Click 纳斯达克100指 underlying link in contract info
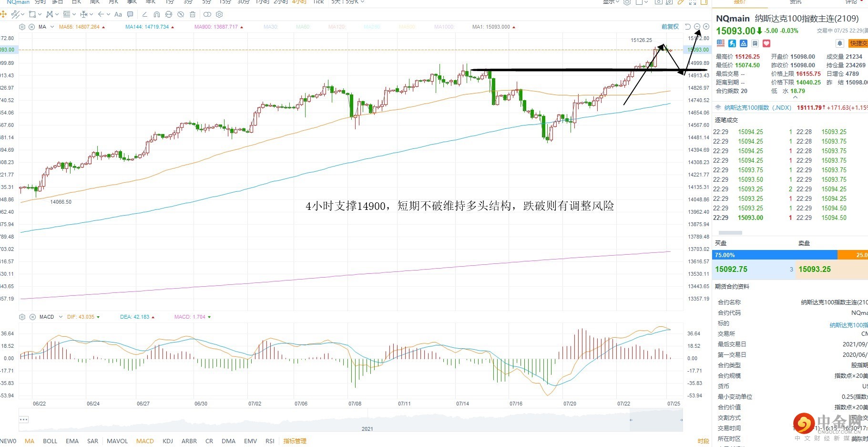Image resolution: width=868 pixels, height=447 pixels. pyautogui.click(x=848, y=325)
